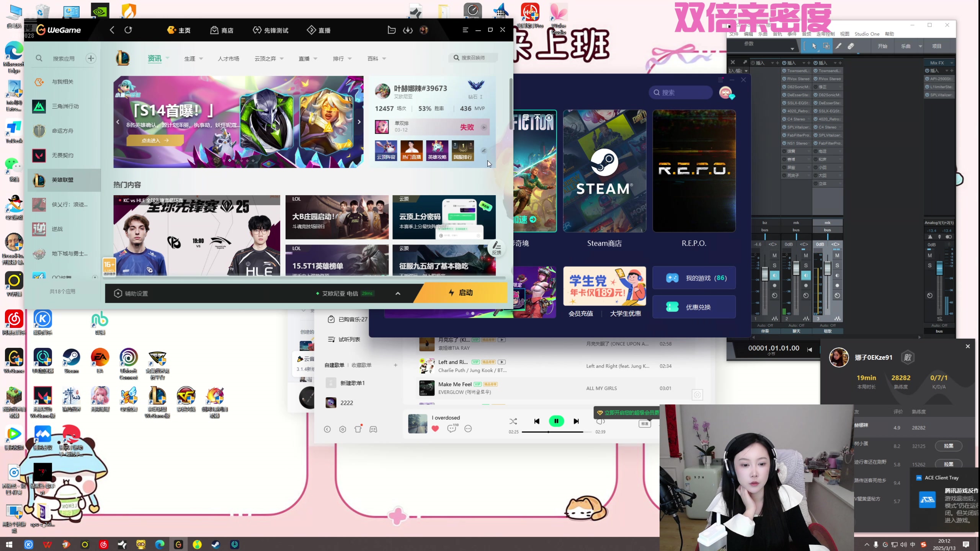Click the 搜索召唤师 search field
This screenshot has width=980, height=551.
[x=473, y=57]
